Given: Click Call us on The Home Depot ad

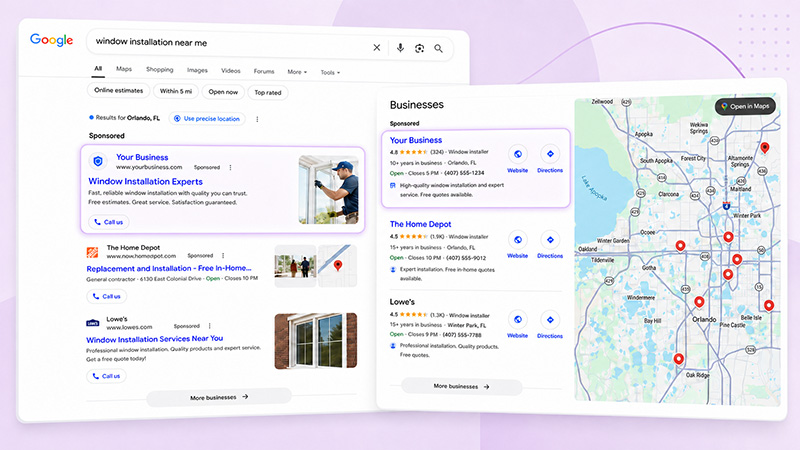Looking at the screenshot, I should pyautogui.click(x=107, y=296).
